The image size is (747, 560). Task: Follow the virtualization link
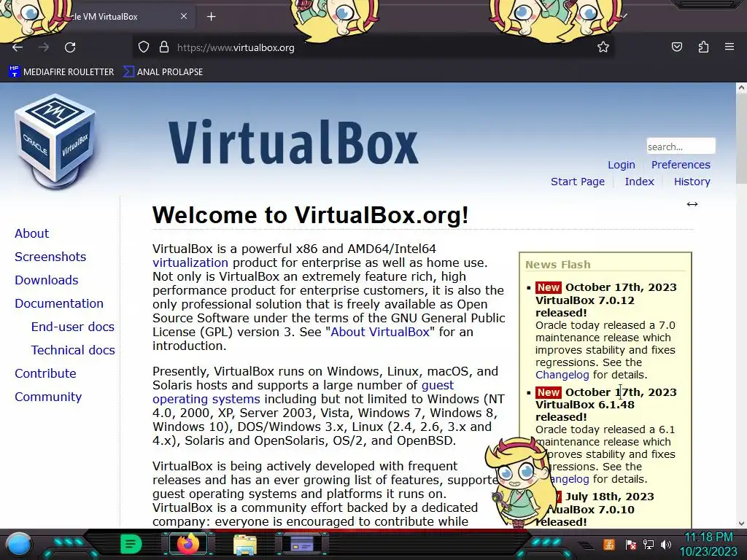(x=190, y=262)
